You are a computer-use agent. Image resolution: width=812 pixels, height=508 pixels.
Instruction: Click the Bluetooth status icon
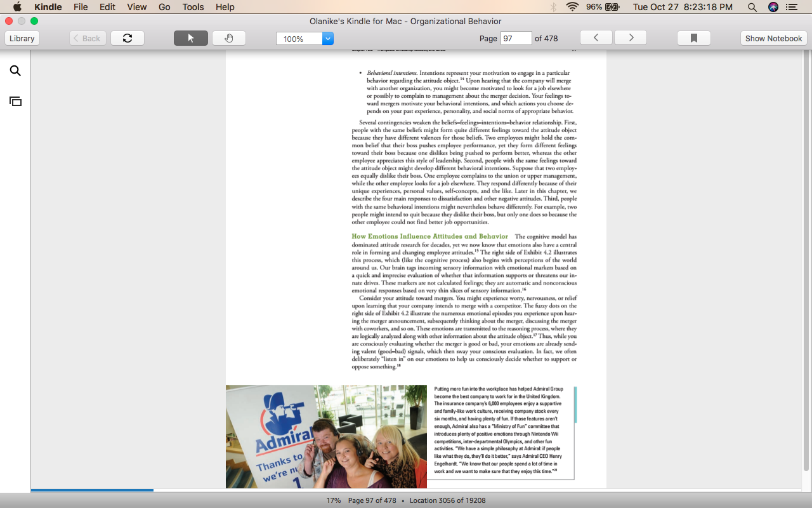[553, 7]
